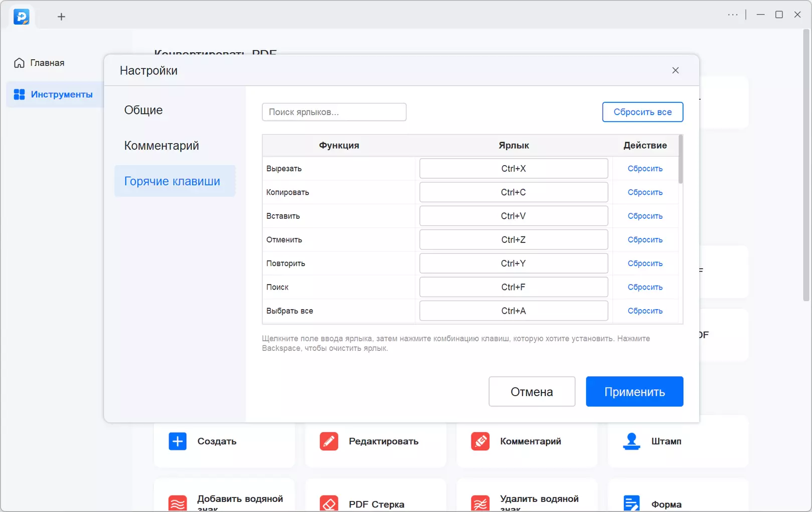Image resolution: width=812 pixels, height=512 pixels.
Task: Click the blue plus Создать icon
Action: 178,441
